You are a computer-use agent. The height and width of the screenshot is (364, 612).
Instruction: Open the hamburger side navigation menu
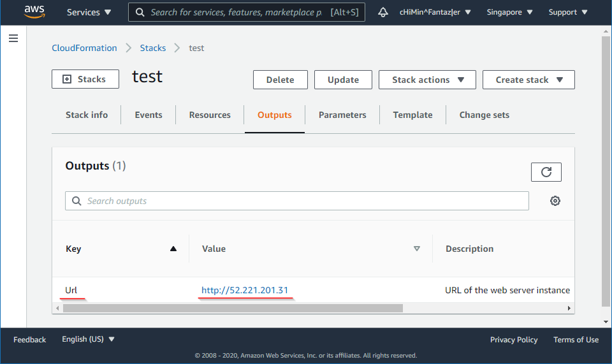[13, 39]
